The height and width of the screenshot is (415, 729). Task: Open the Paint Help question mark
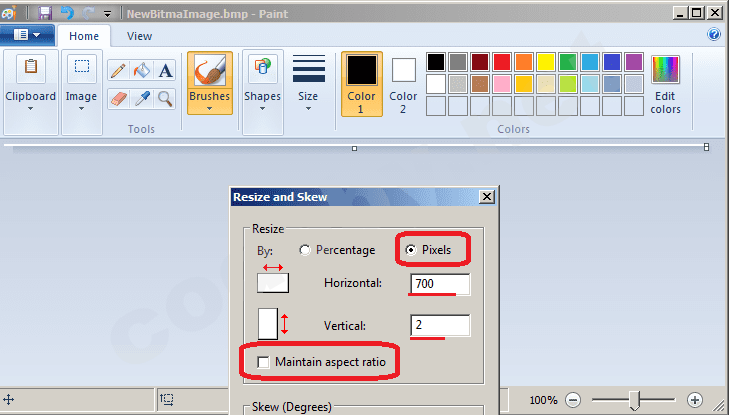click(714, 34)
